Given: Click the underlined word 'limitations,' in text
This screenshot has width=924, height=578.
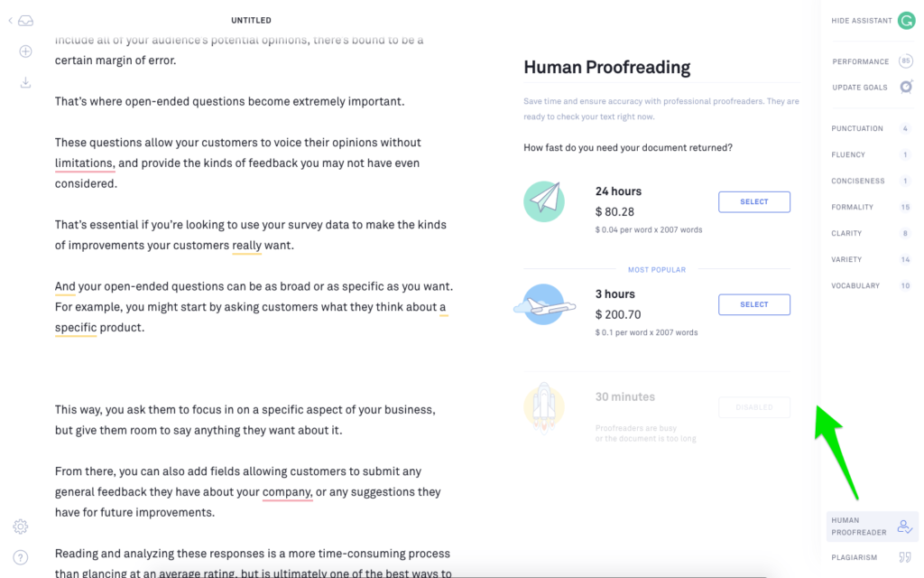Looking at the screenshot, I should (x=85, y=163).
